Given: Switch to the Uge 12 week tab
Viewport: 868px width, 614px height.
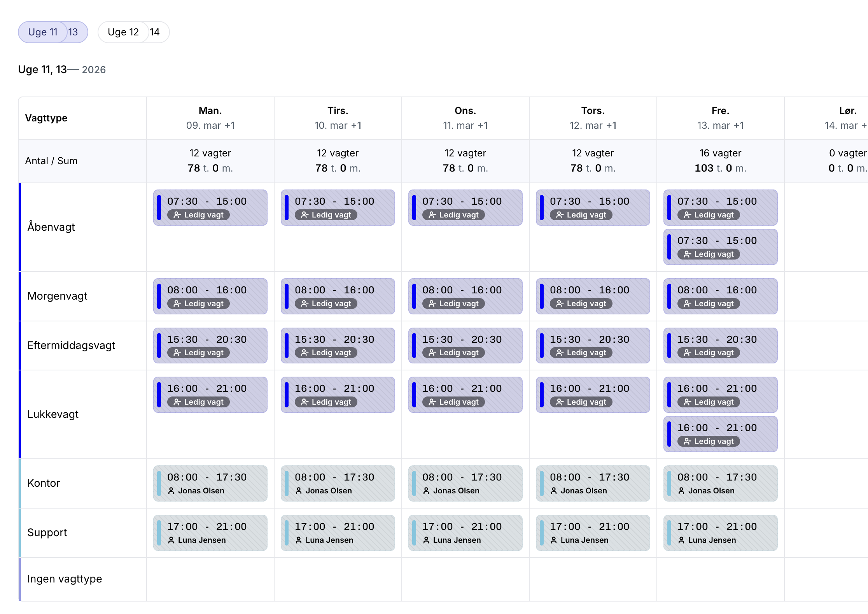Looking at the screenshot, I should [123, 32].
